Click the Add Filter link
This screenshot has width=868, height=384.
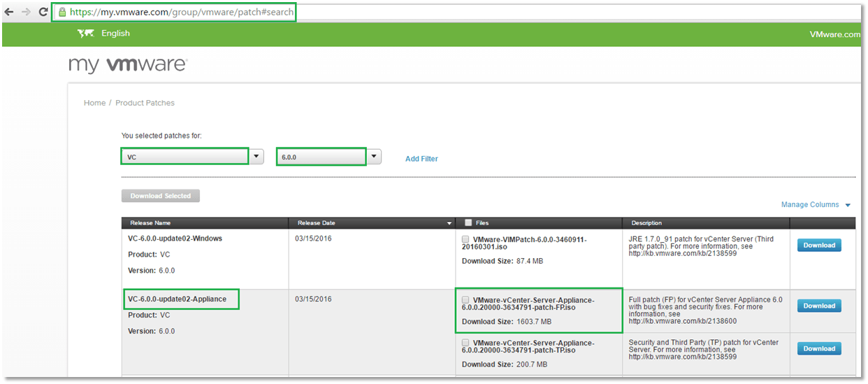(421, 159)
